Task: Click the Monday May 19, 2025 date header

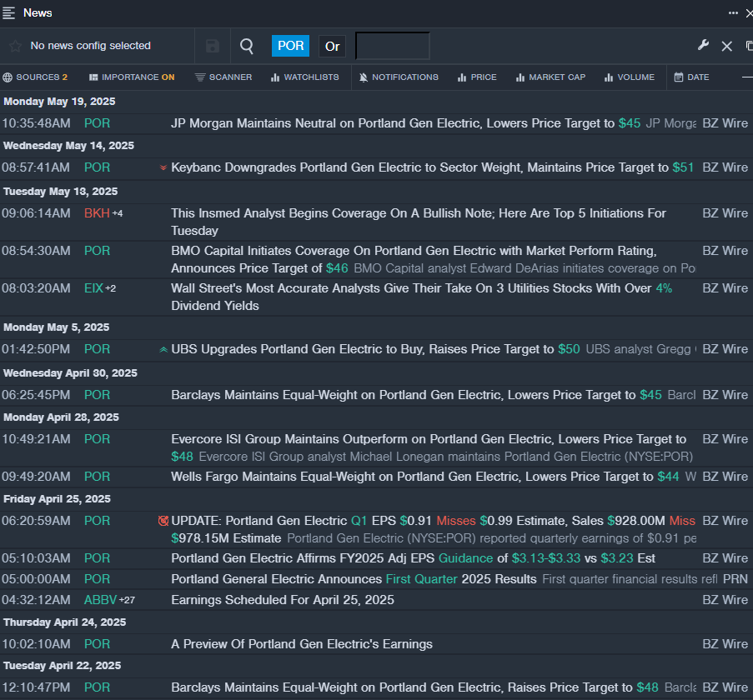Action: (x=59, y=102)
